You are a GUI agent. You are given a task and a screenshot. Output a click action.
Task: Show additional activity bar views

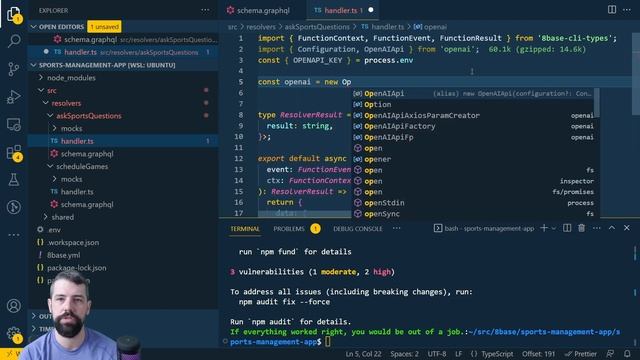[14, 235]
